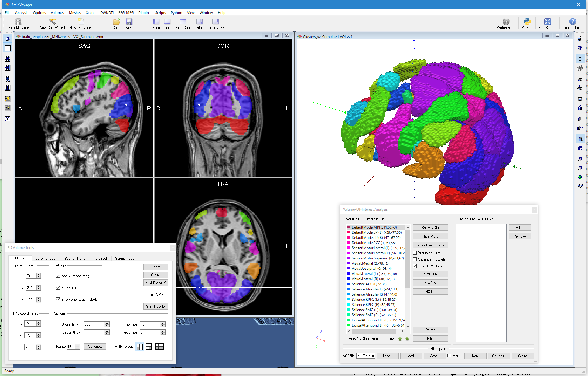The width and height of the screenshot is (588, 376).
Task: Switch to Segmentation tab
Action: tap(126, 259)
